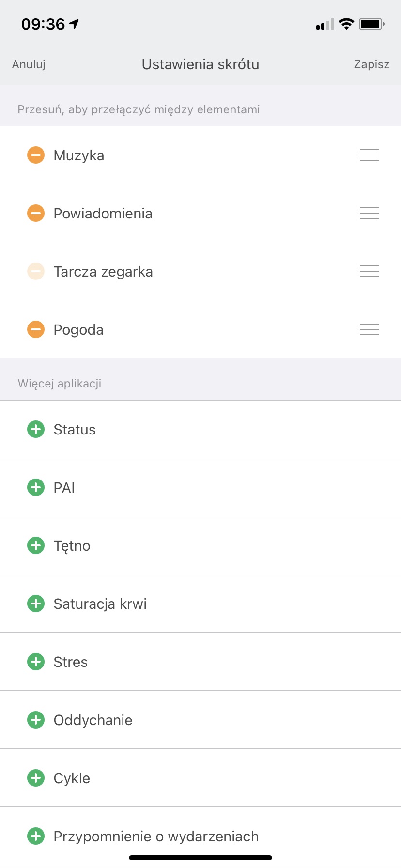This screenshot has width=401, height=868.
Task: Tap the Oddychanie list entry text
Action: [x=93, y=720]
